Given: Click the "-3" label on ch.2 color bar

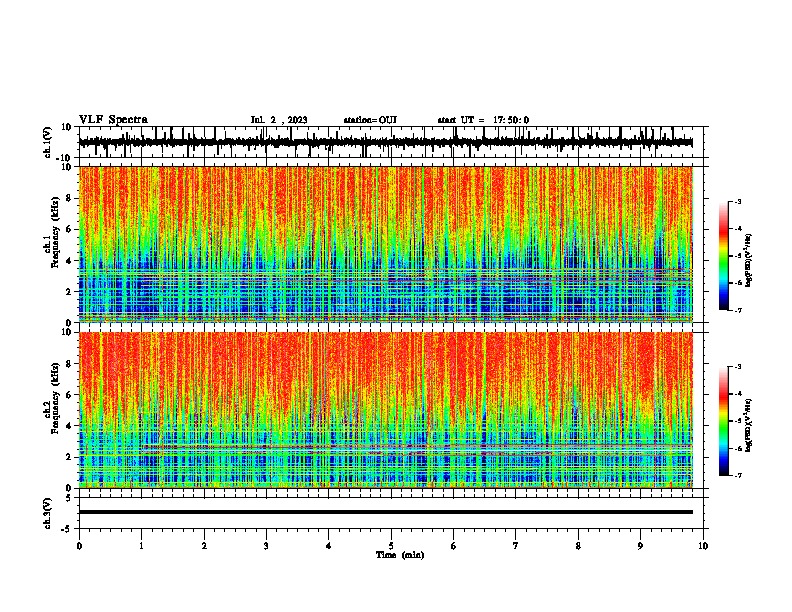Looking at the screenshot, I should (x=738, y=367).
